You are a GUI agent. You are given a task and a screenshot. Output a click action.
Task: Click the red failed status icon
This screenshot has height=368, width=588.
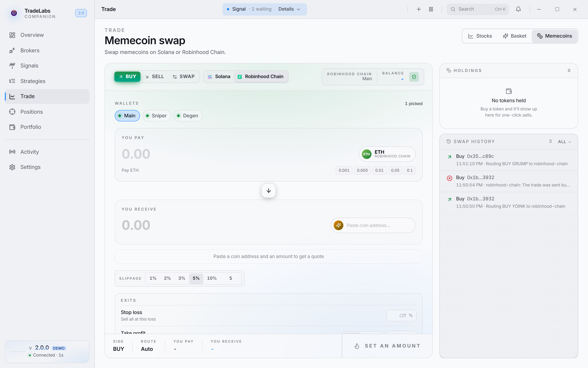(x=450, y=178)
